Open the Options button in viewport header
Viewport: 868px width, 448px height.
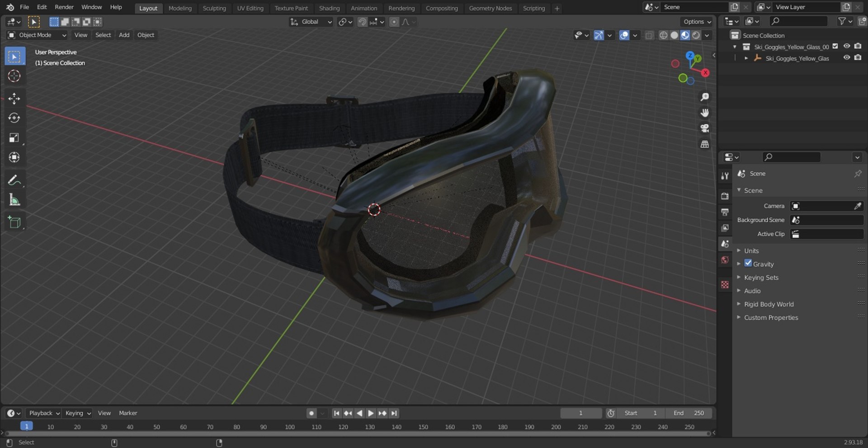pyautogui.click(x=697, y=22)
